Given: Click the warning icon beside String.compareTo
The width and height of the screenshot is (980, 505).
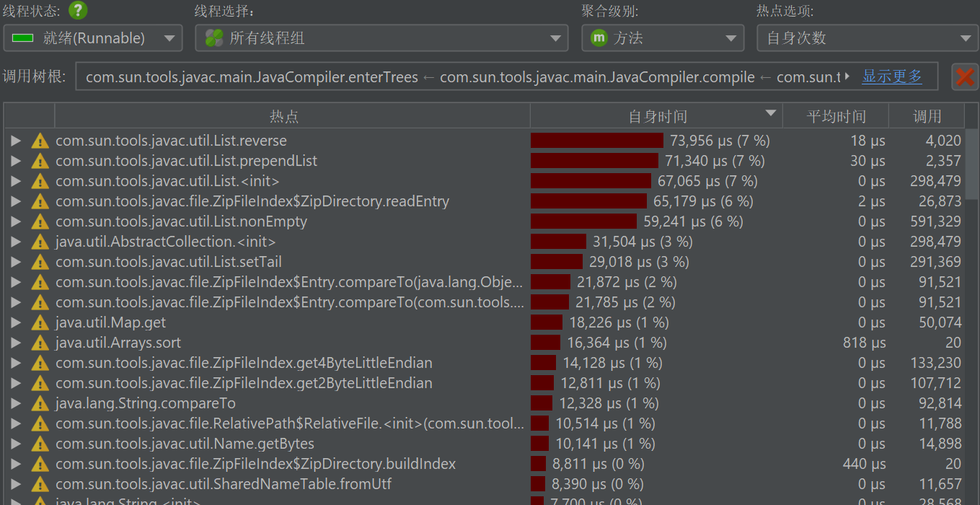Looking at the screenshot, I should 40,403.
